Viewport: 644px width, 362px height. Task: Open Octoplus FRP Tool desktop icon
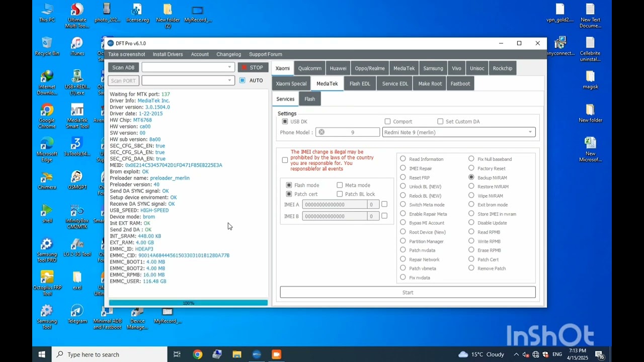point(47,284)
